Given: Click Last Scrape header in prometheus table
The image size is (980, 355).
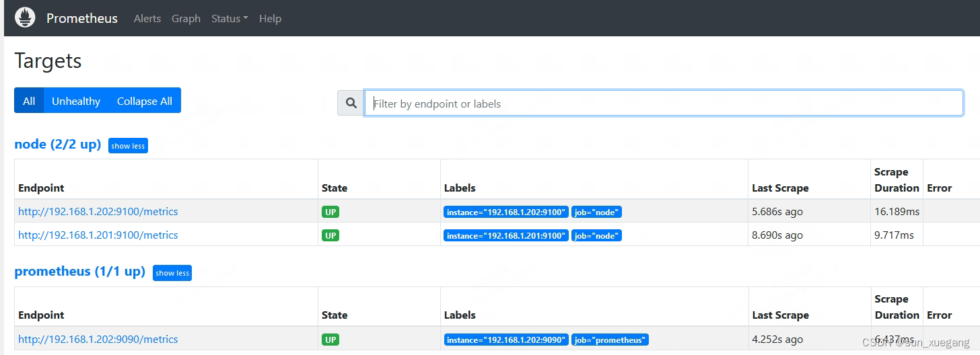Looking at the screenshot, I should point(780,315).
